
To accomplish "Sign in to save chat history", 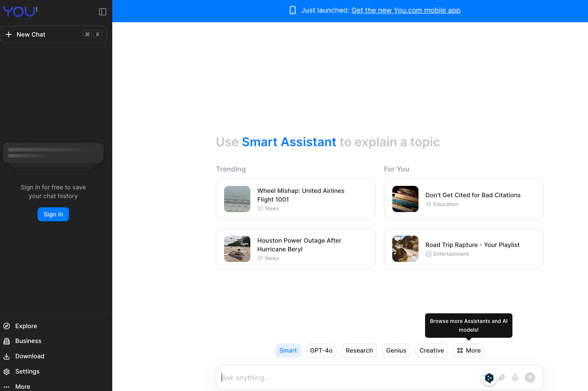I will pos(53,214).
